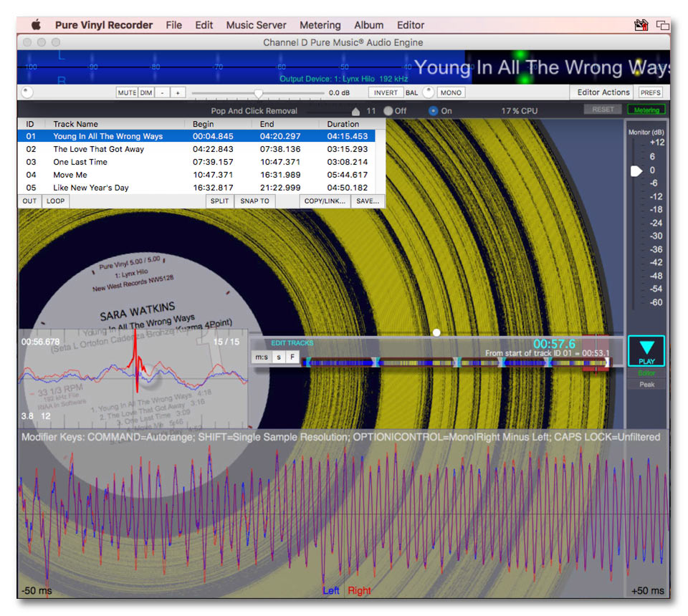Click the 0.0 dB volume readout

coord(339,92)
